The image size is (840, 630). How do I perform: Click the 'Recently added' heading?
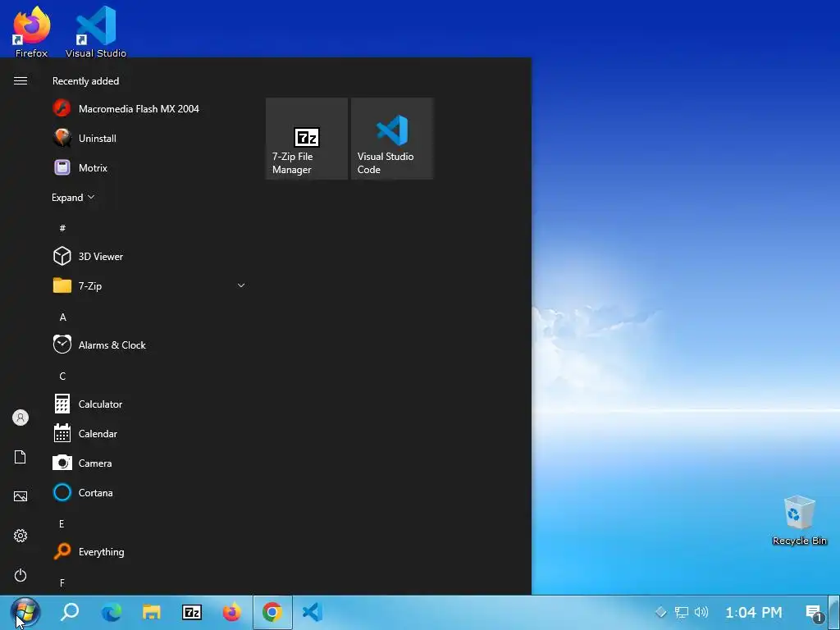pos(85,81)
